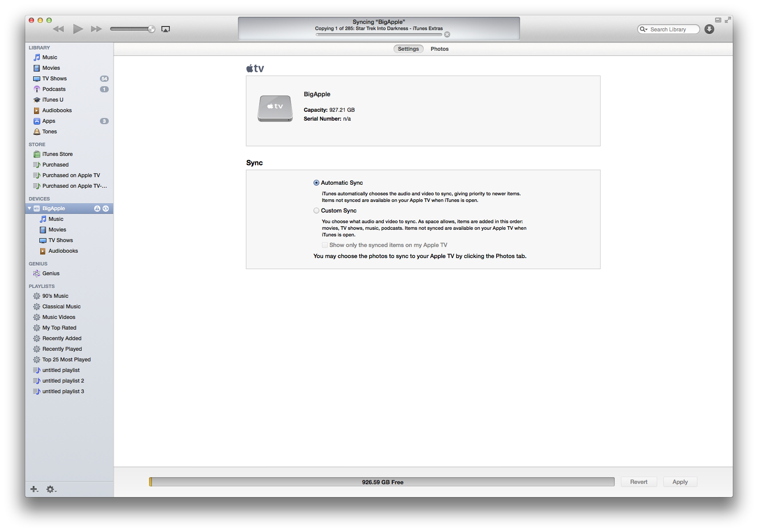Click the sync copy progress bar
758x532 pixels.
[x=379, y=34]
